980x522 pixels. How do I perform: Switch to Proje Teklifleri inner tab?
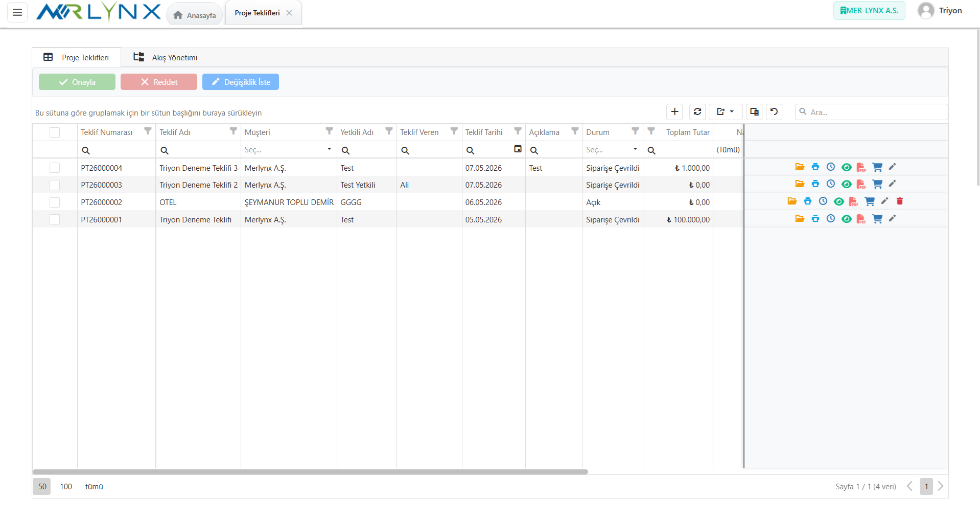77,57
